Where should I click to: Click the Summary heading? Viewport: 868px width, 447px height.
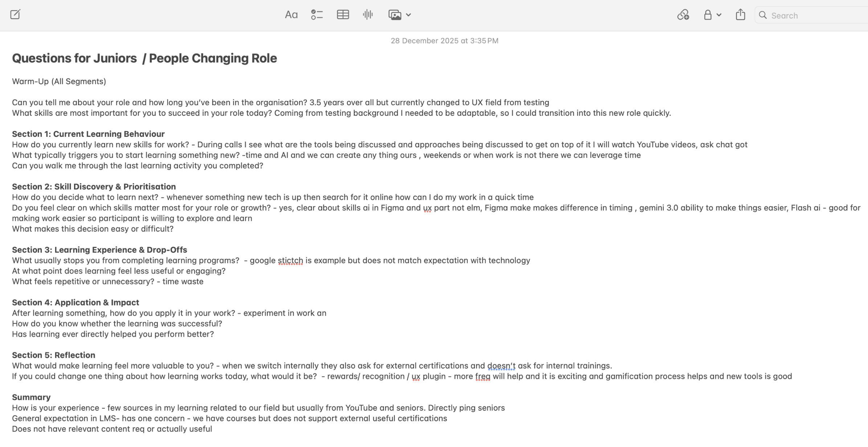31,397
